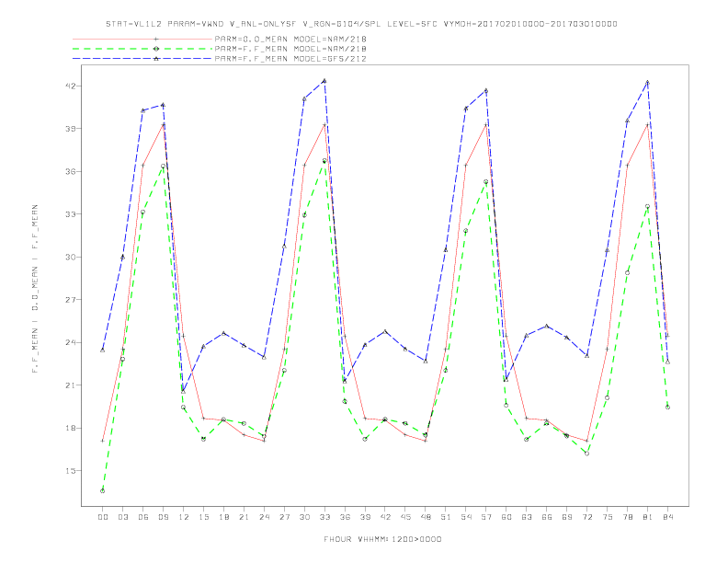
Task: Click y-axis tick label 27
Action: click(x=70, y=300)
